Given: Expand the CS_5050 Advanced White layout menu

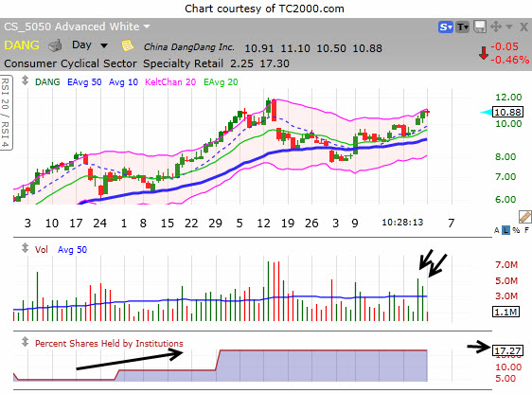Looking at the screenshot, I should click(77, 27).
